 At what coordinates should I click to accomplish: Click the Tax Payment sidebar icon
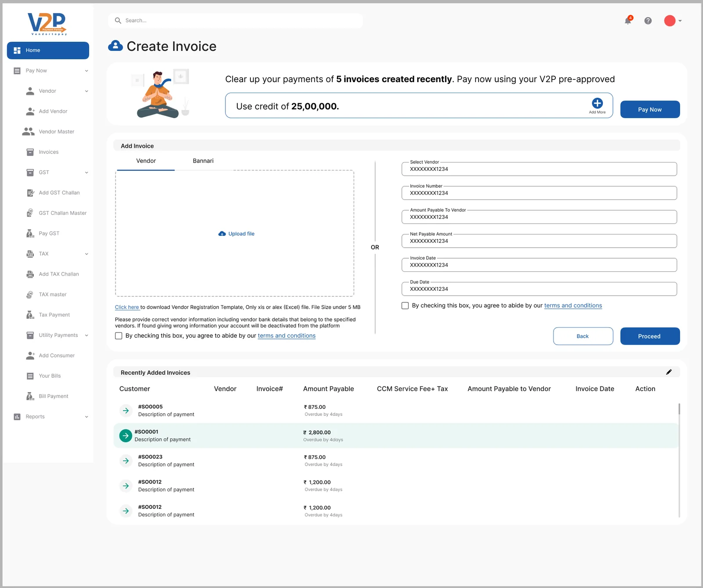pyautogui.click(x=30, y=315)
